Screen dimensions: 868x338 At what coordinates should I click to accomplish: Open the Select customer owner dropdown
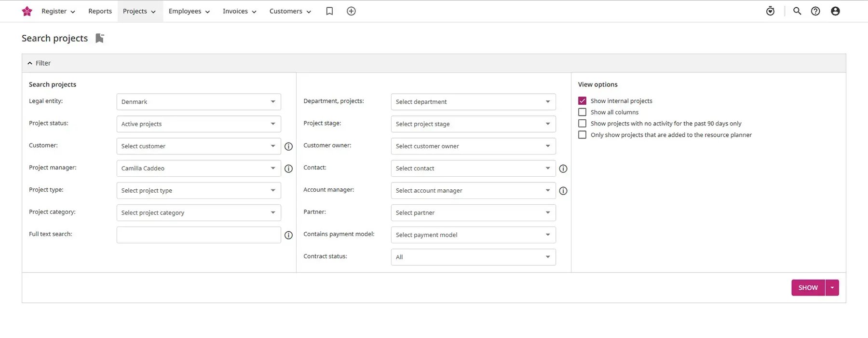coord(473,146)
